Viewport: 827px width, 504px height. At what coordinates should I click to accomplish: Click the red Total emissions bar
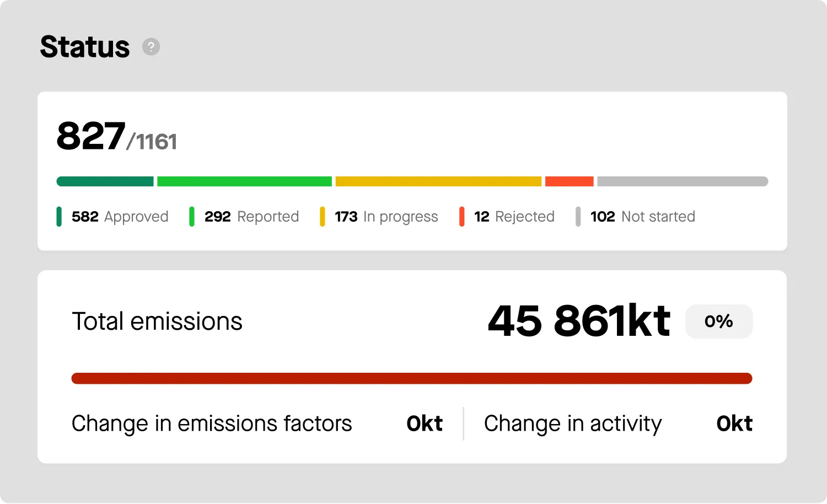412,378
